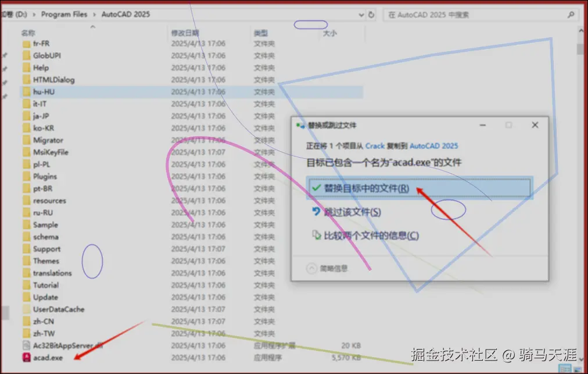Click the UserDataCache folder icon
Viewport: 588px width, 374px height.
[26, 309]
